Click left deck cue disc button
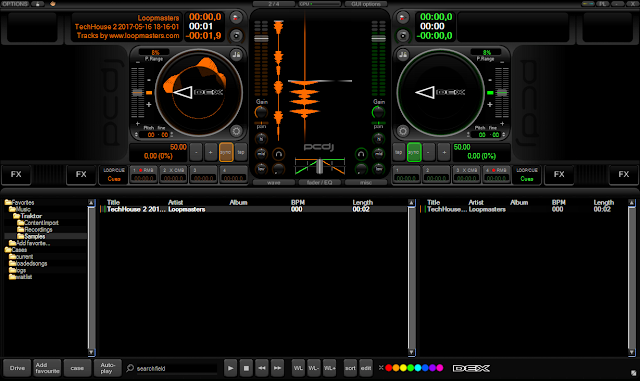The image size is (640, 381). [x=236, y=36]
